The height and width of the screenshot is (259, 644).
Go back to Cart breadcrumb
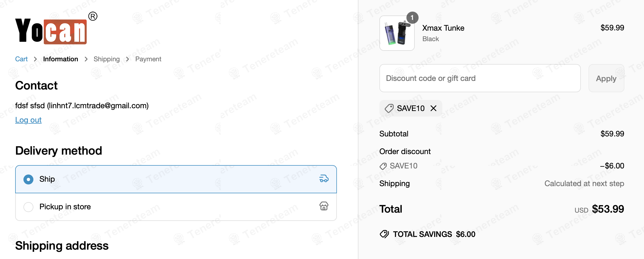21,59
